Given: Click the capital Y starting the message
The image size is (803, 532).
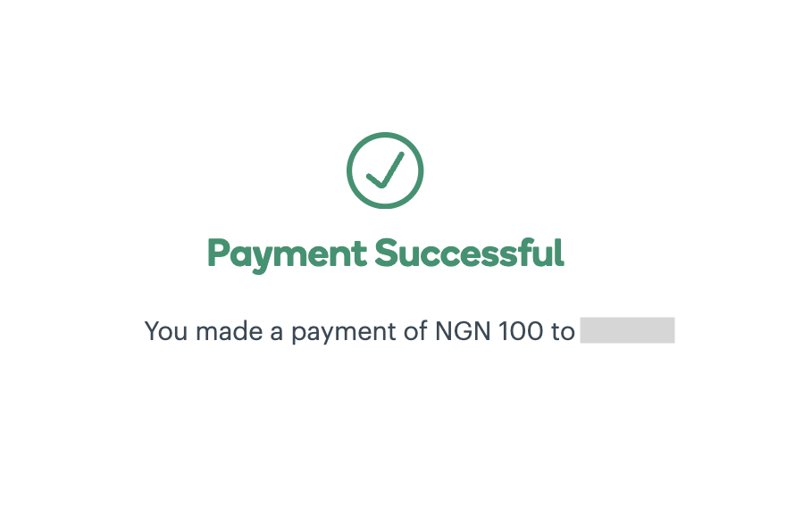Looking at the screenshot, I should (152, 331).
